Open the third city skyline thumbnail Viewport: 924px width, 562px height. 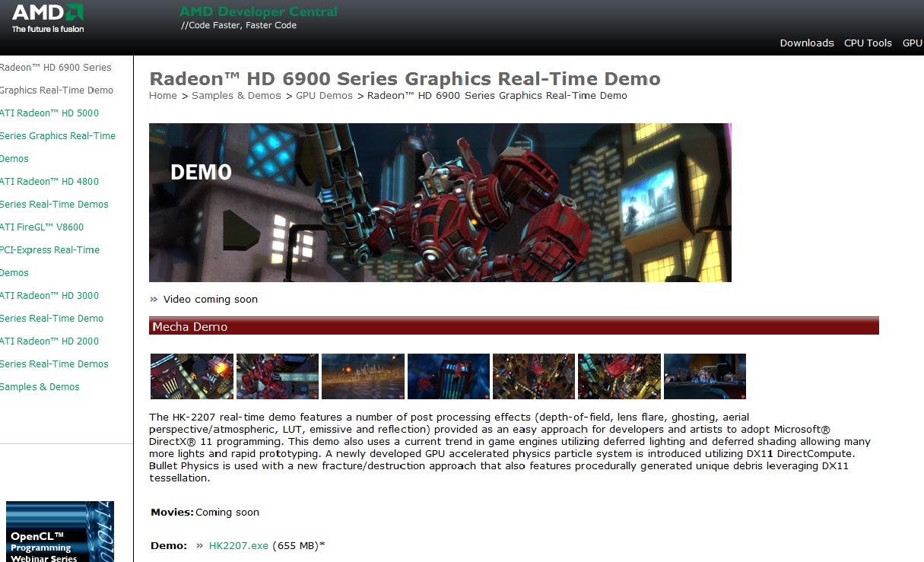(363, 376)
